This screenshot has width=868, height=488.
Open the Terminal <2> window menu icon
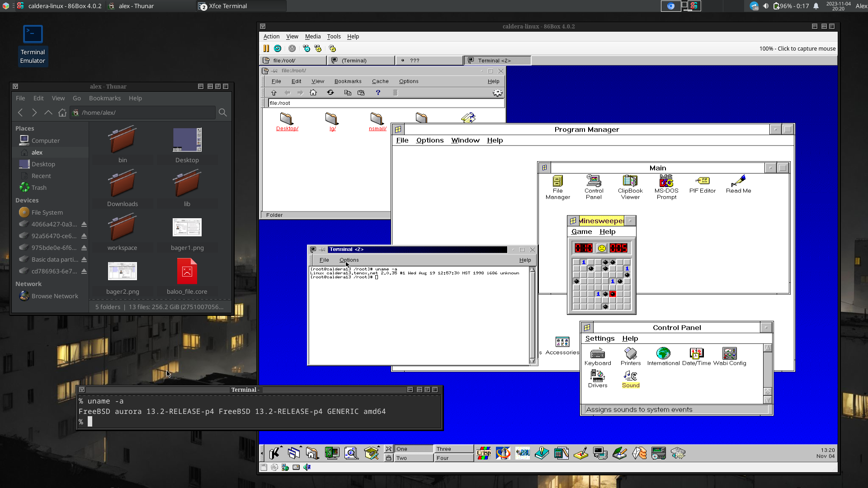click(x=312, y=249)
